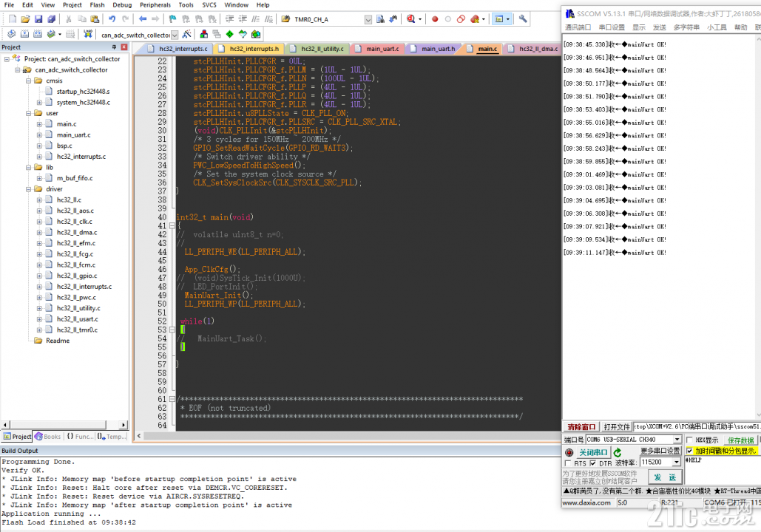This screenshot has height=532, width=761.
Task: Start the debug session magnifier icon
Action: click(411, 19)
